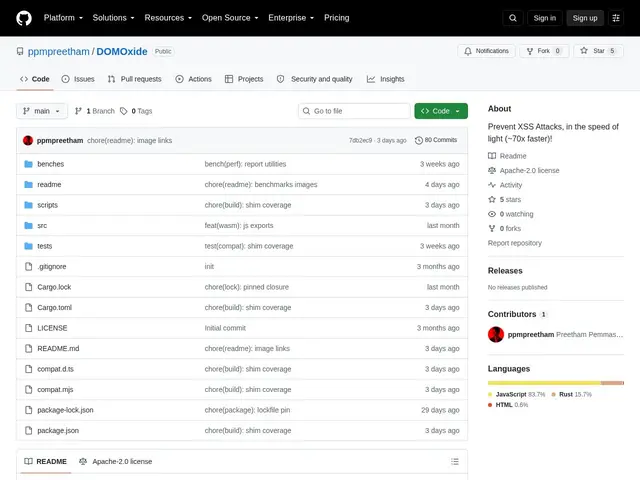View the 80 Commits history link
This screenshot has width=640, height=480.
coord(436,140)
